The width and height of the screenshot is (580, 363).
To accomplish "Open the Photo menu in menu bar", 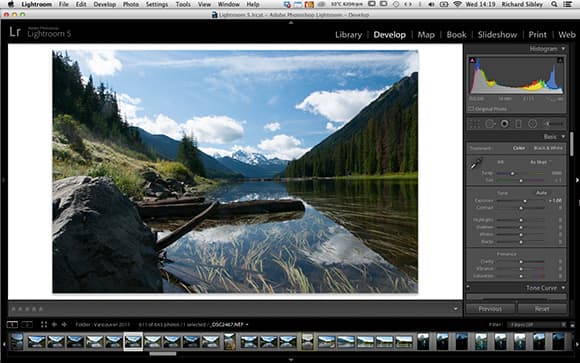I will [x=131, y=4].
